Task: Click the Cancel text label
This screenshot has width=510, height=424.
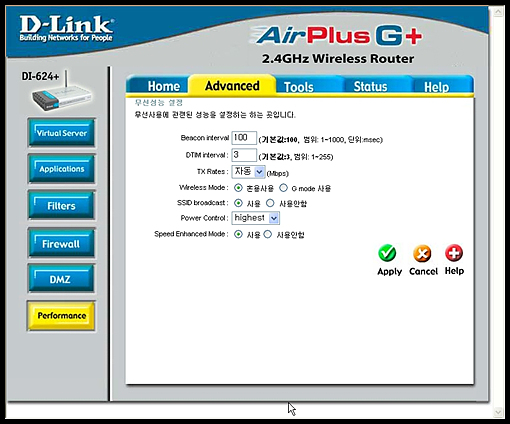Action: pyautogui.click(x=423, y=271)
